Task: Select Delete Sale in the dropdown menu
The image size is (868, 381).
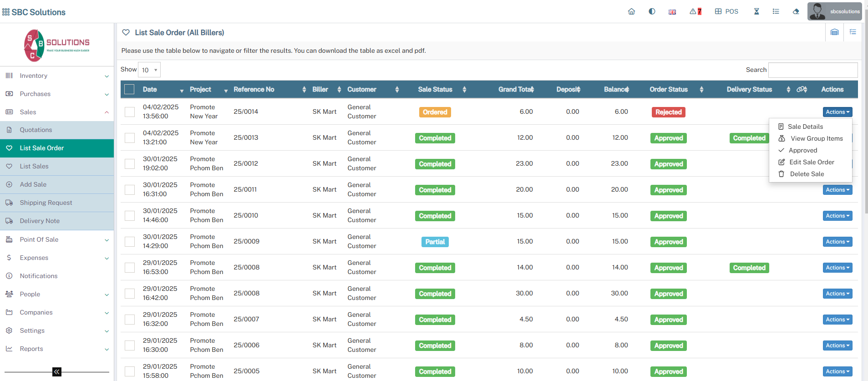Action: coord(807,174)
